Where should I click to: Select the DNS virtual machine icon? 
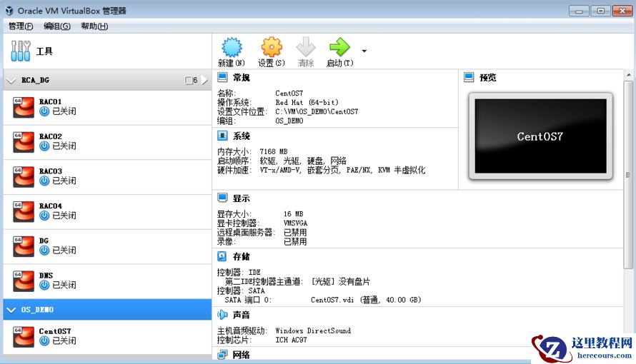23,281
